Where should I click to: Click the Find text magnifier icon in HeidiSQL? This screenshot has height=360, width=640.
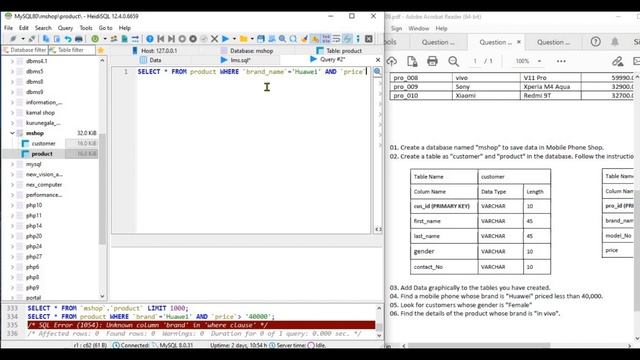pos(282,39)
